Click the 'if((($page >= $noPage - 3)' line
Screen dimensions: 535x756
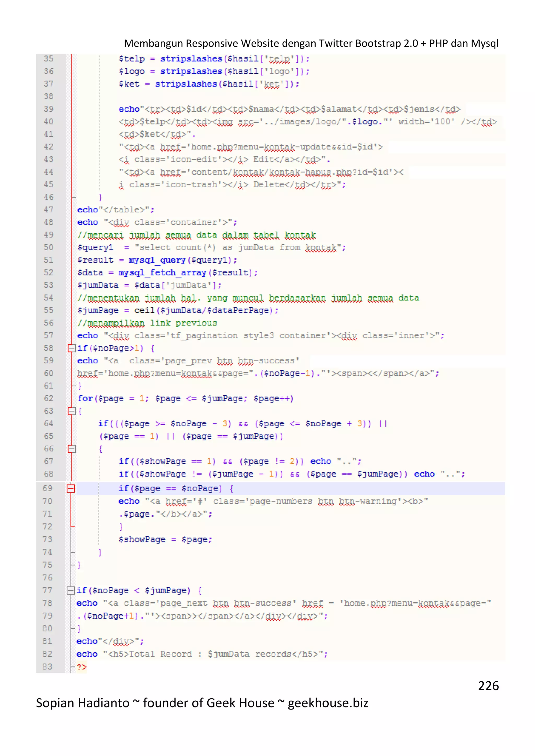tap(242, 424)
